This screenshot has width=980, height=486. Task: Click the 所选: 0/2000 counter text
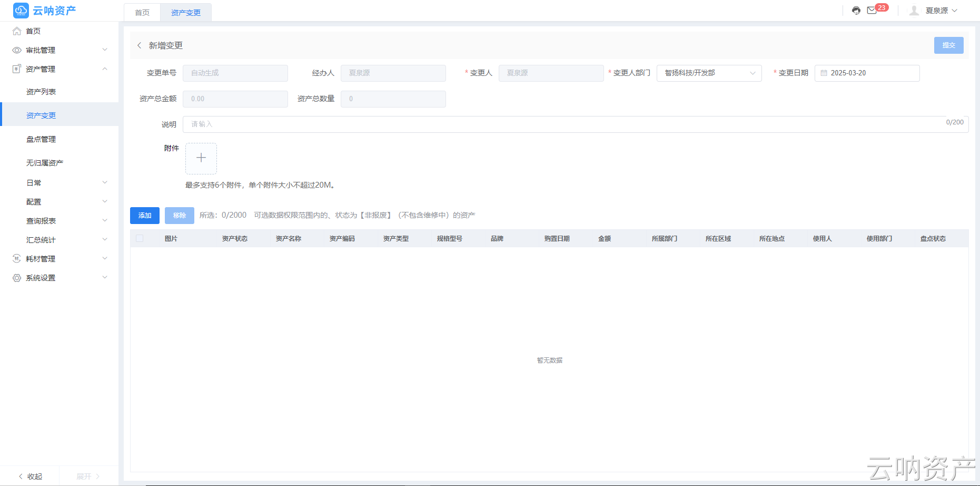click(x=223, y=215)
